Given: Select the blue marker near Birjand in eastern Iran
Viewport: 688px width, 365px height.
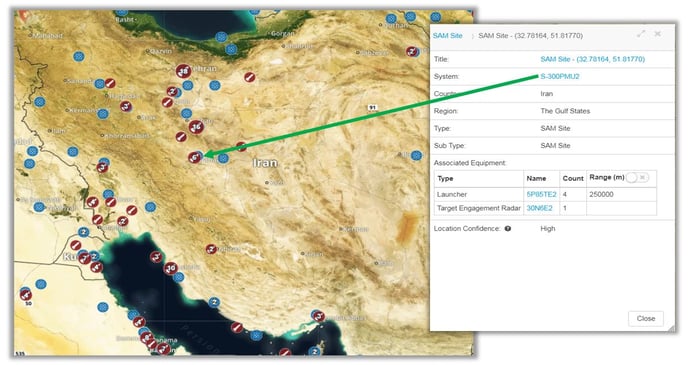Looking at the screenshot, I should pyautogui.click(x=416, y=155).
